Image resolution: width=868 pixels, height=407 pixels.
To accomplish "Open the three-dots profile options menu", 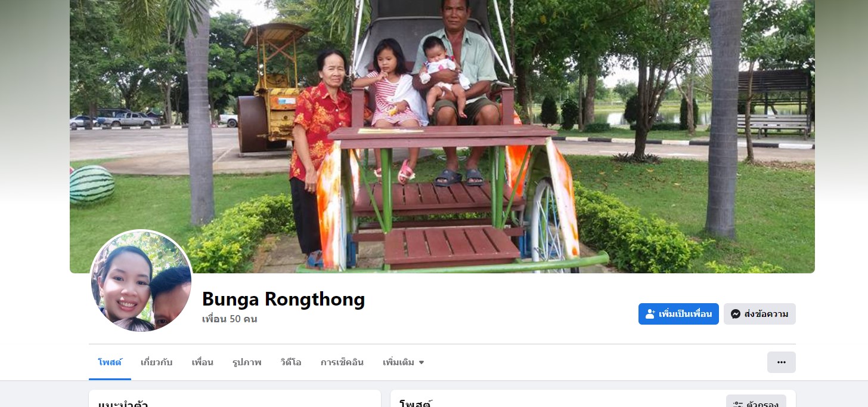I will click(x=781, y=362).
